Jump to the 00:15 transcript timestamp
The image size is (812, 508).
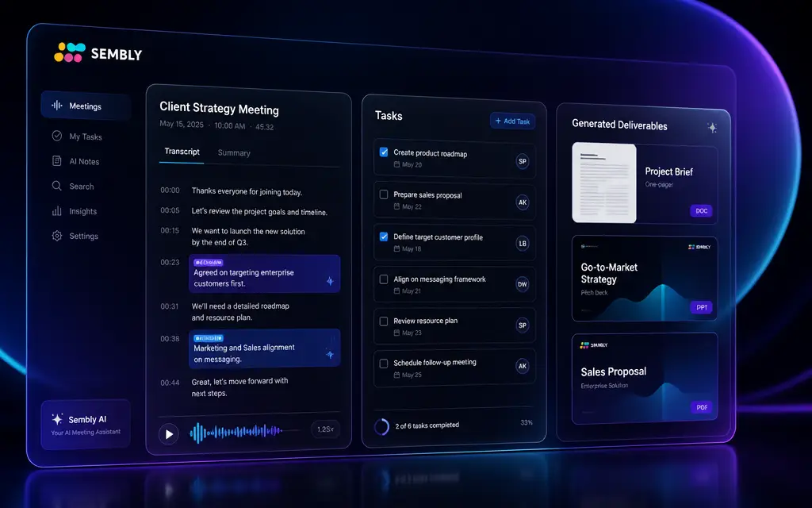pos(170,231)
